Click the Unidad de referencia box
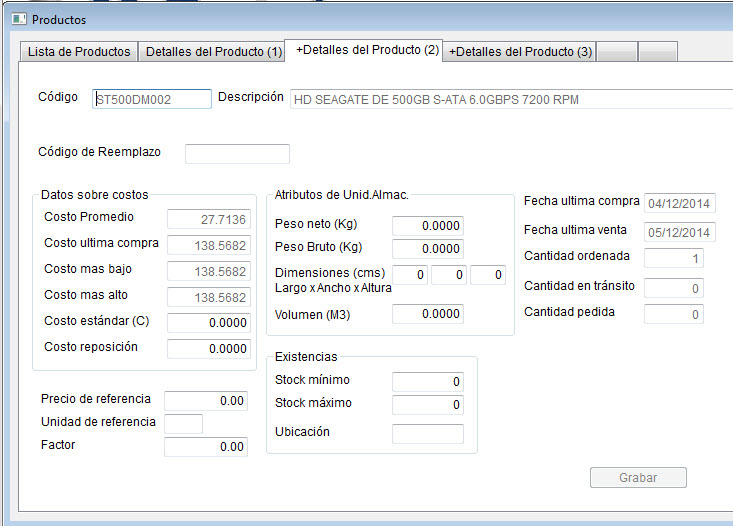The image size is (733, 526). [183, 424]
